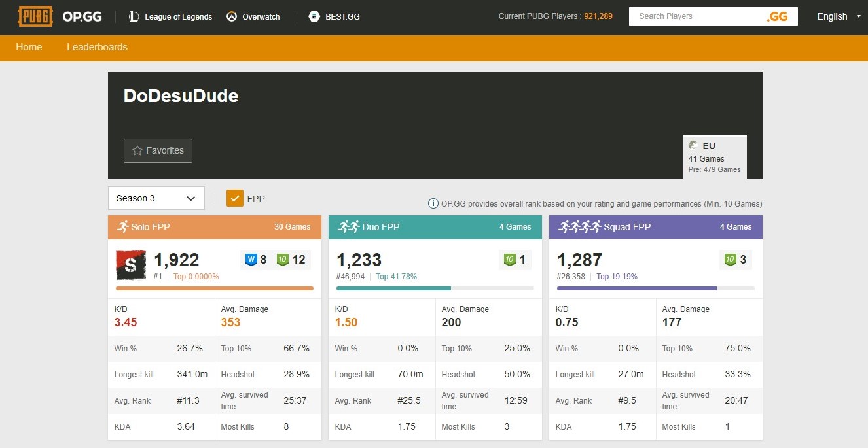The image size is (868, 448).
Task: Click the OP.GG logo
Action: 82,16
